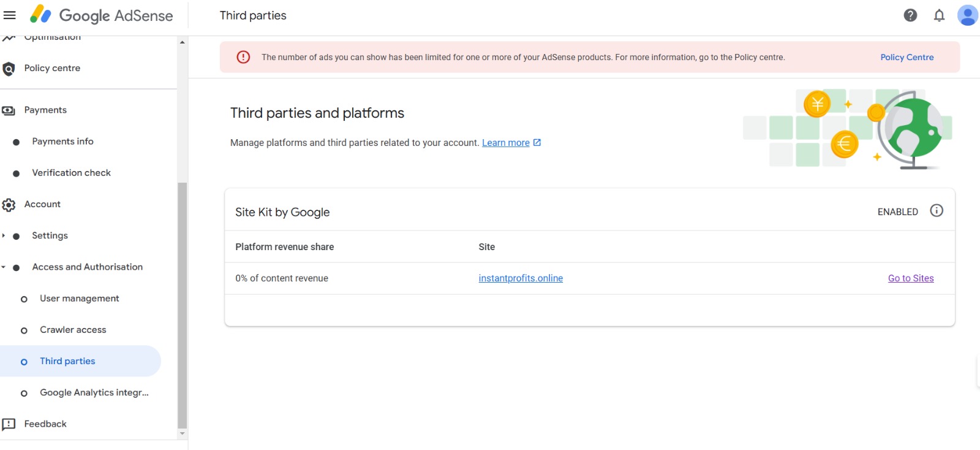Expand the Settings submenu arrow

point(4,235)
